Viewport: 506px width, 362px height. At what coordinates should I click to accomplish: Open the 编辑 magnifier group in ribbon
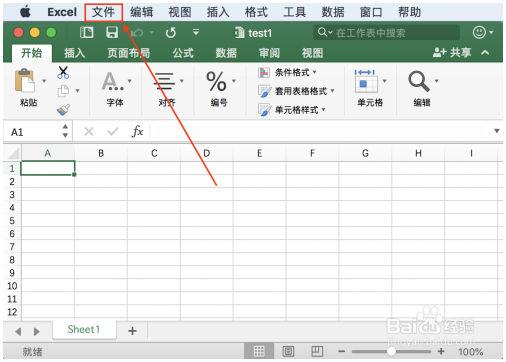pos(422,88)
